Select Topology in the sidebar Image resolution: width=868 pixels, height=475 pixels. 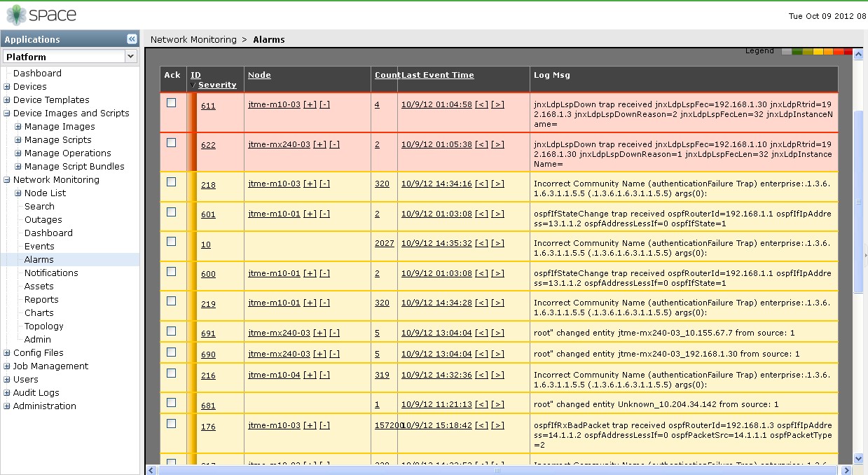pos(43,326)
